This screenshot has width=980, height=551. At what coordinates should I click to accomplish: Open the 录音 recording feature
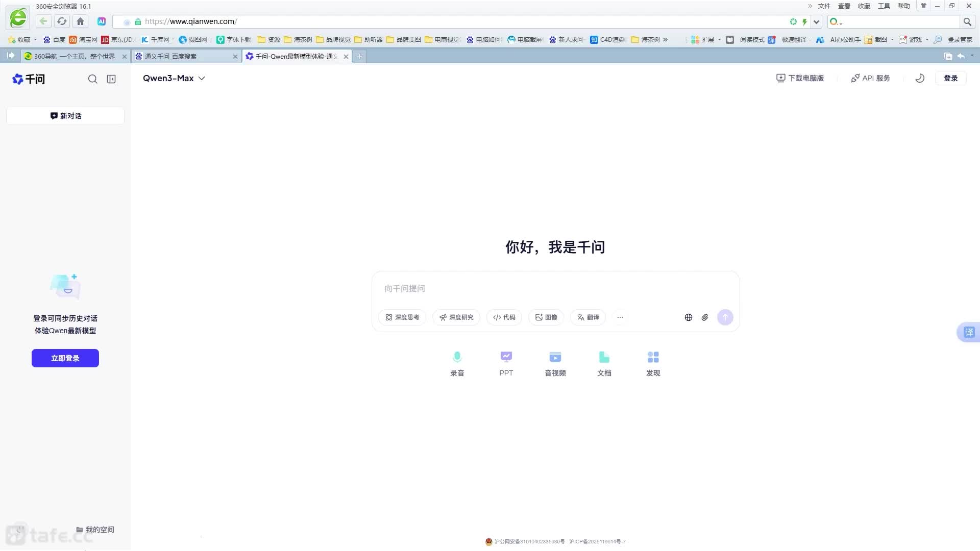coord(457,364)
